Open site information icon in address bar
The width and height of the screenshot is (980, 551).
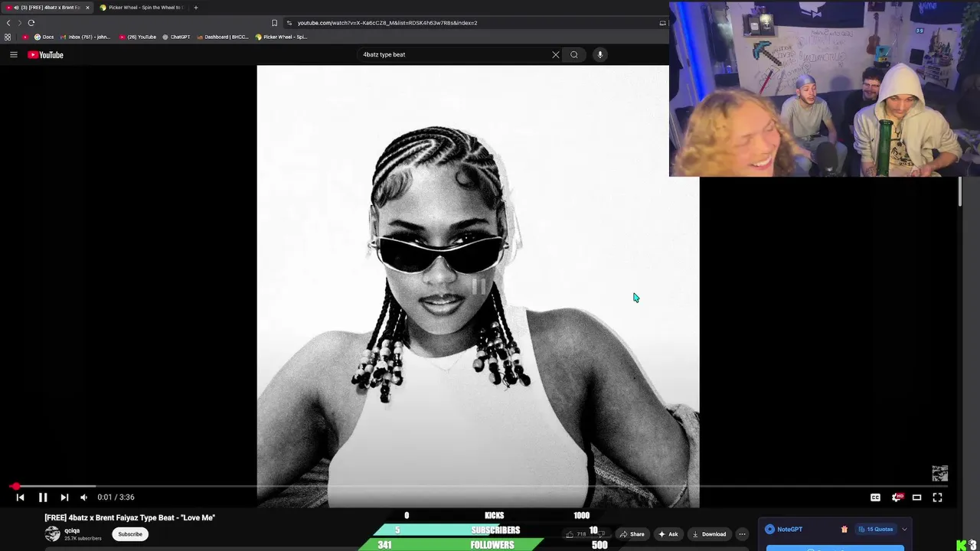pos(289,23)
